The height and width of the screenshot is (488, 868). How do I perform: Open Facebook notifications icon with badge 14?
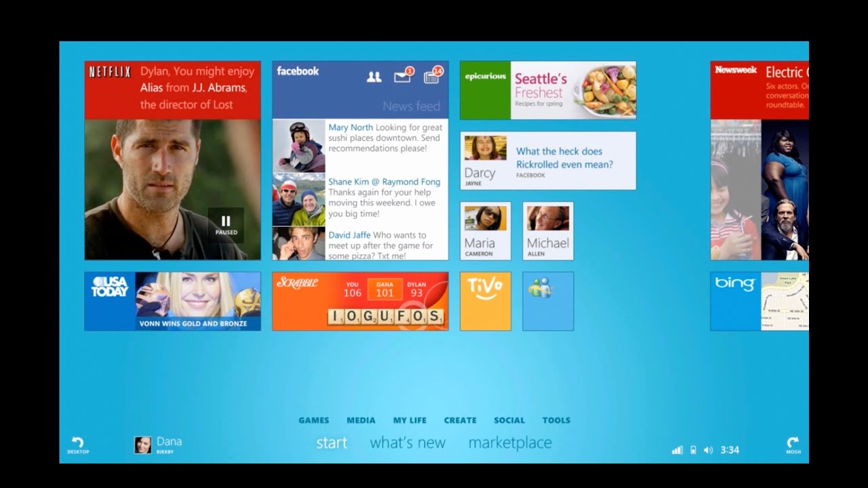[433, 75]
